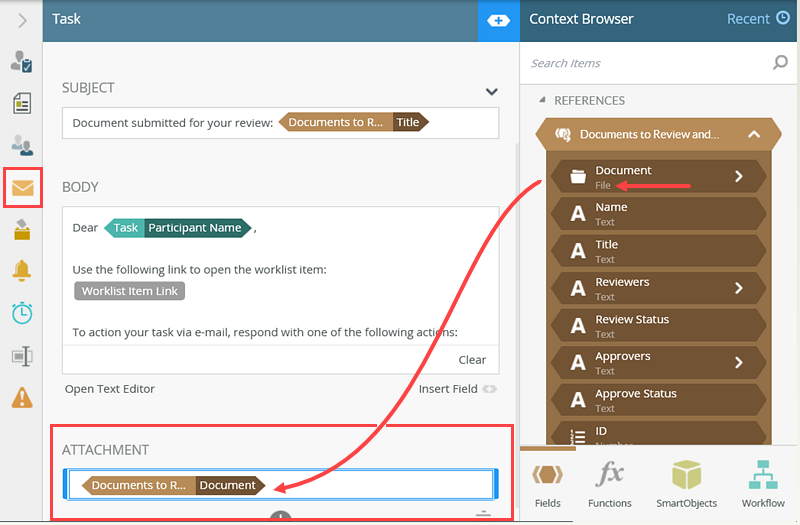
Task: Open the Deadline clock tab
Action: pyautogui.click(x=21, y=312)
